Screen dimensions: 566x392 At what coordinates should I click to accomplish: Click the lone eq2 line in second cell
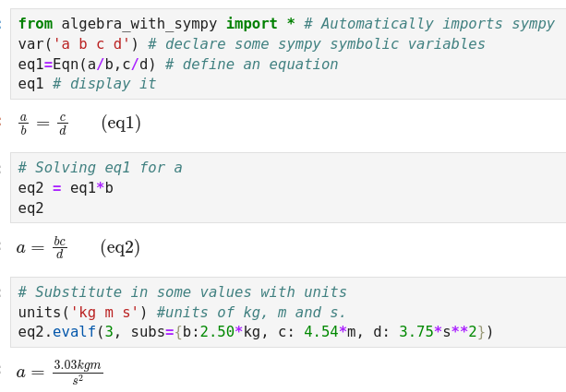[31, 208]
